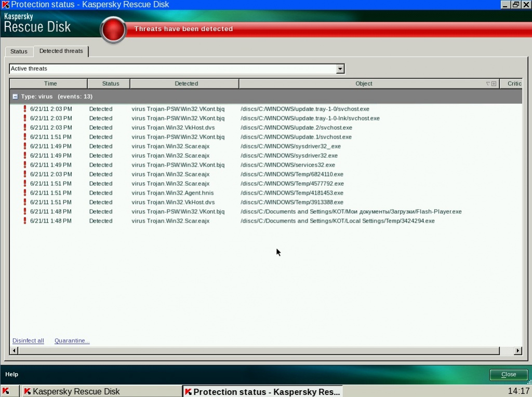The image size is (532, 397).
Task: Click warning icon for 3424294.exe threat
Action: click(24, 221)
